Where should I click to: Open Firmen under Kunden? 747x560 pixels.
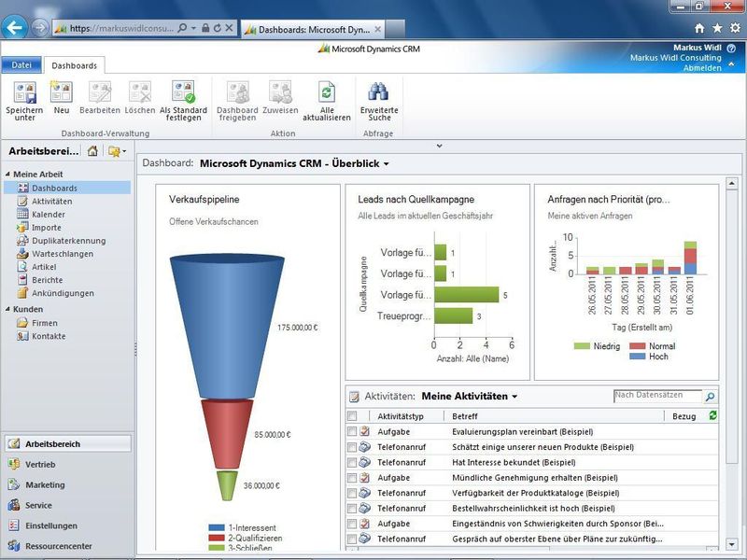[x=44, y=323]
